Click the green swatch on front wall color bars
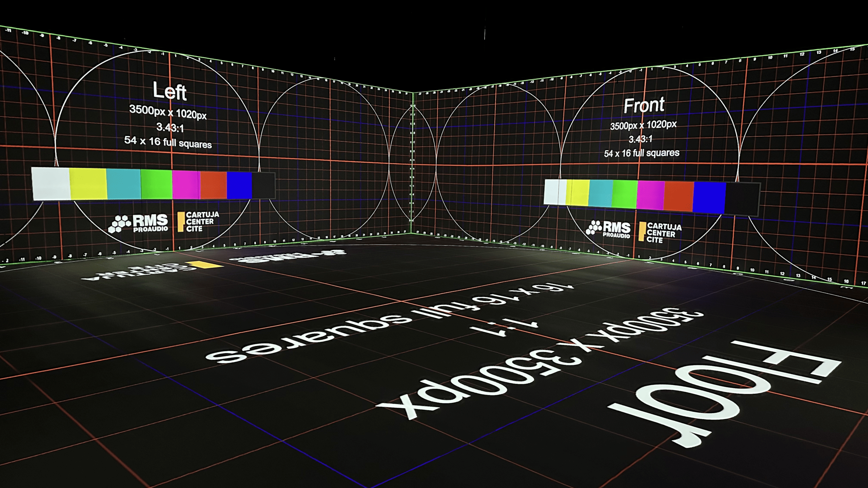868x488 pixels. click(625, 194)
